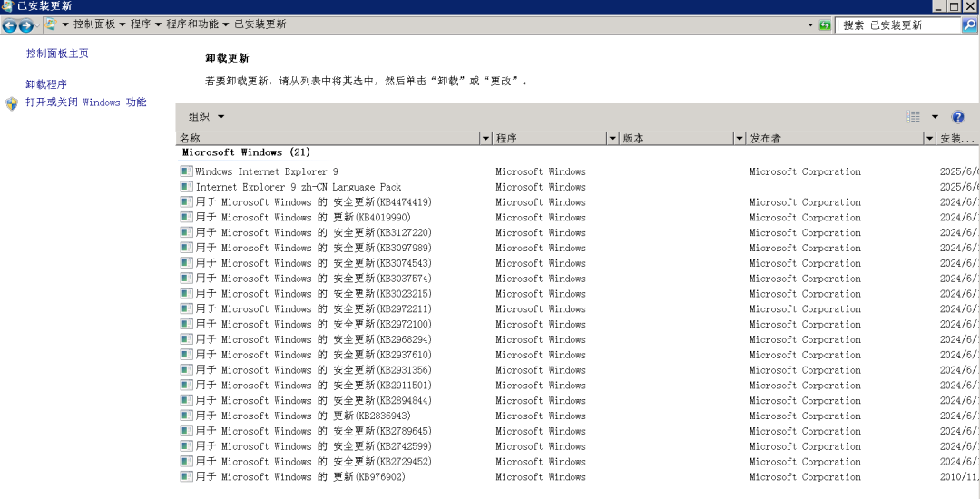Click the icon for update KB3127220
Screen dimensions: 980x499
[186, 232]
